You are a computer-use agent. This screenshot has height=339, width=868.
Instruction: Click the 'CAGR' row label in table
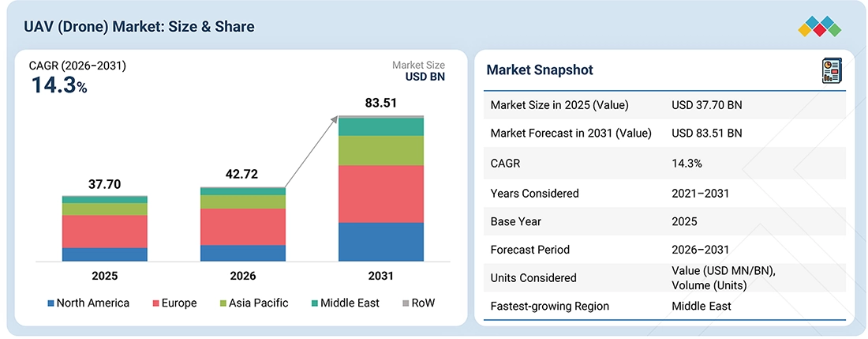click(505, 164)
